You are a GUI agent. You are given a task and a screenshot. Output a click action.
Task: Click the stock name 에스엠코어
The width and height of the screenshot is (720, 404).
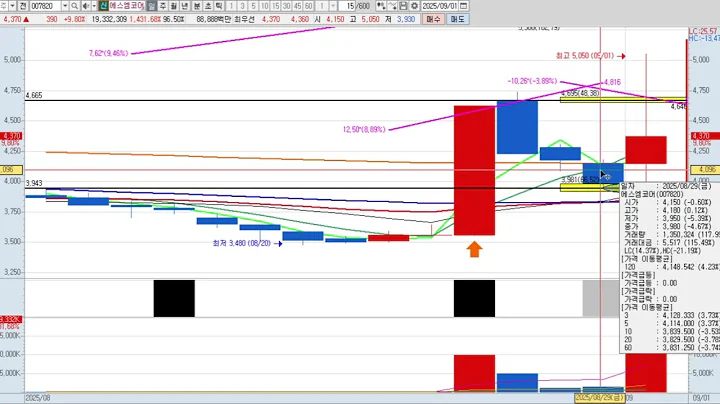[x=127, y=6]
